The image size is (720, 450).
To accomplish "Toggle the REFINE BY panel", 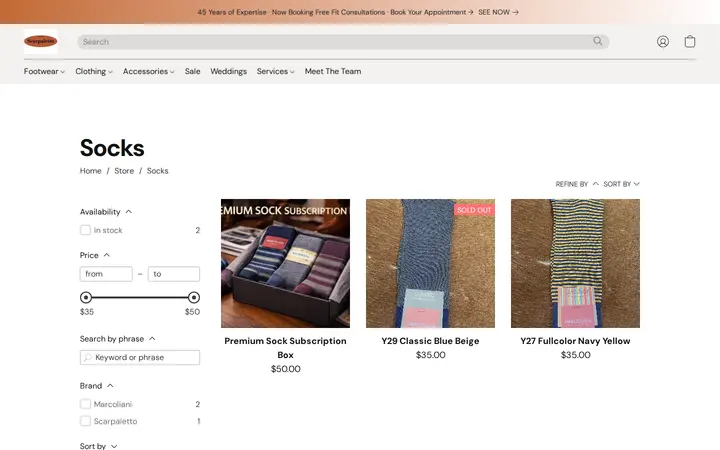I will tap(577, 184).
